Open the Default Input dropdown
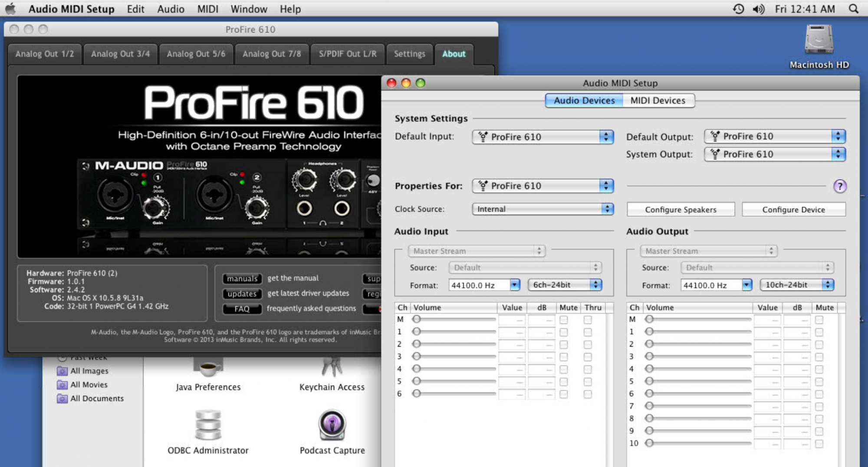Viewport: 868px width, 467px height. (x=542, y=137)
